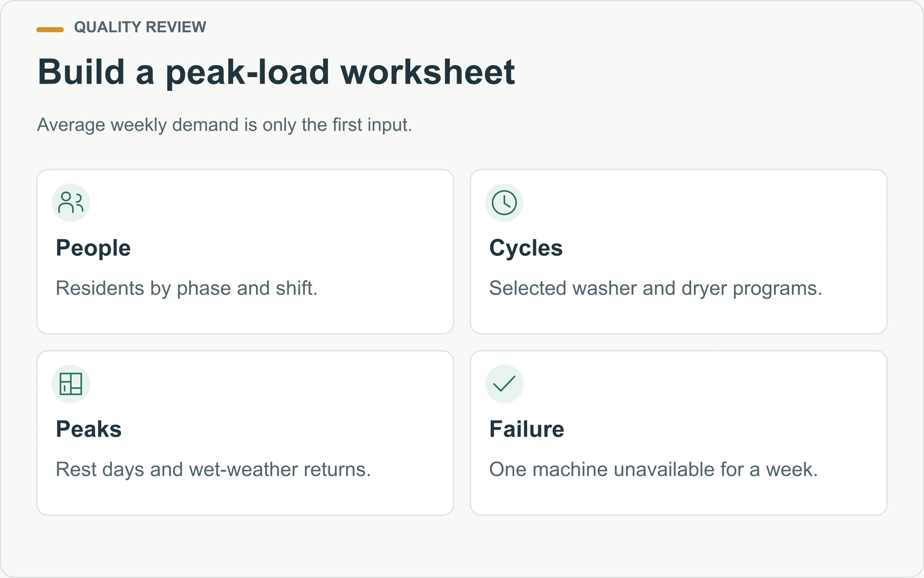Click 'Average weekly demand is only the first input.'

click(225, 125)
